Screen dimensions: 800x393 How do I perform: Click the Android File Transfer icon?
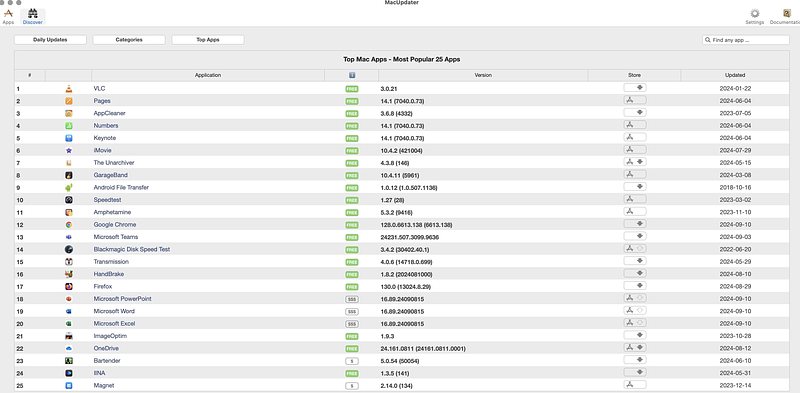[x=69, y=187]
